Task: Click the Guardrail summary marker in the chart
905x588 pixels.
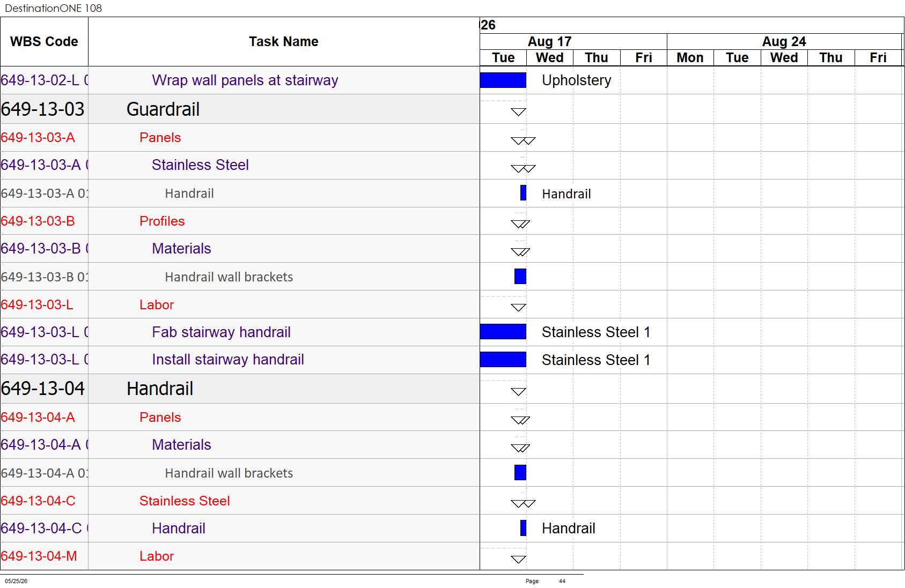Action: pyautogui.click(x=518, y=112)
